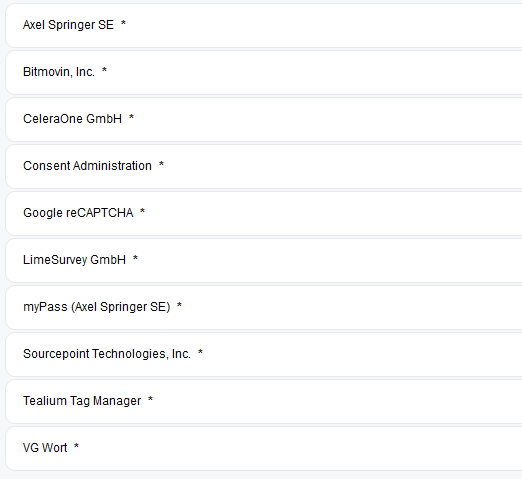Image resolution: width=522 pixels, height=479 pixels.
Task: Click the asterisk after CeleraOne GmbH
Action: 131,117
